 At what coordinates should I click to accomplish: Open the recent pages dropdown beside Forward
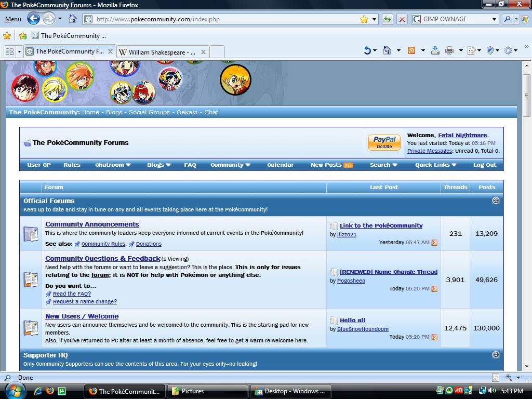60,19
